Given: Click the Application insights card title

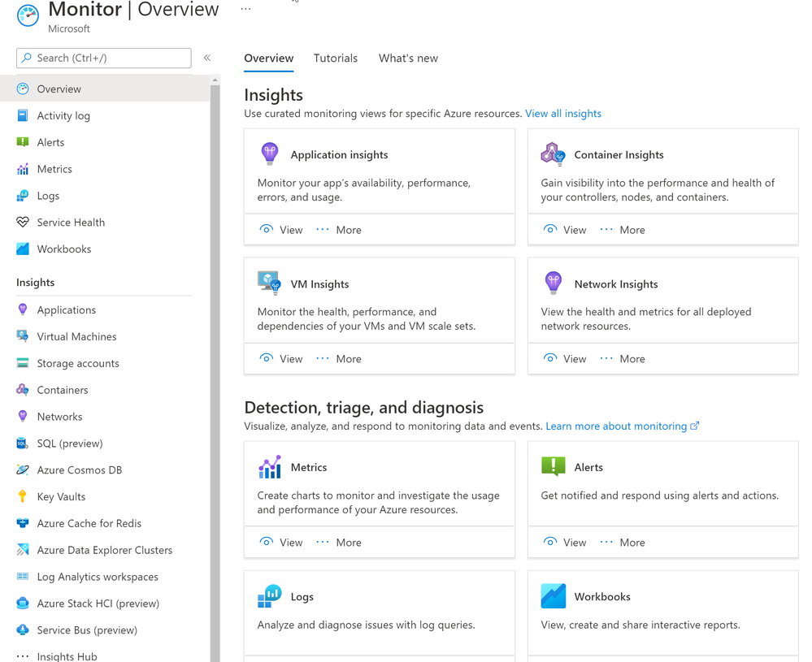Looking at the screenshot, I should (339, 155).
